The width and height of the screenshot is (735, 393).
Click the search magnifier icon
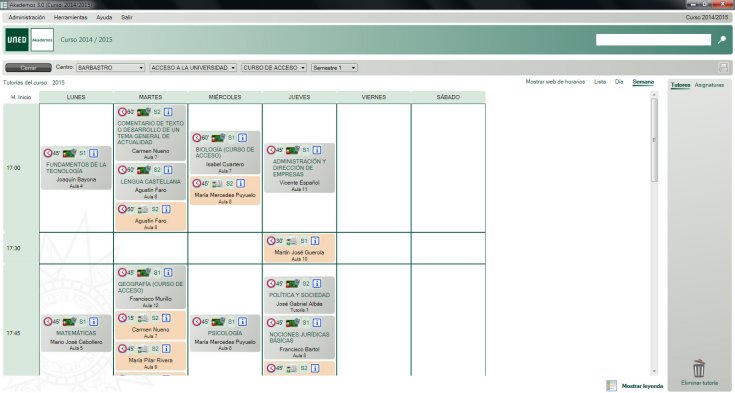pyautogui.click(x=722, y=40)
